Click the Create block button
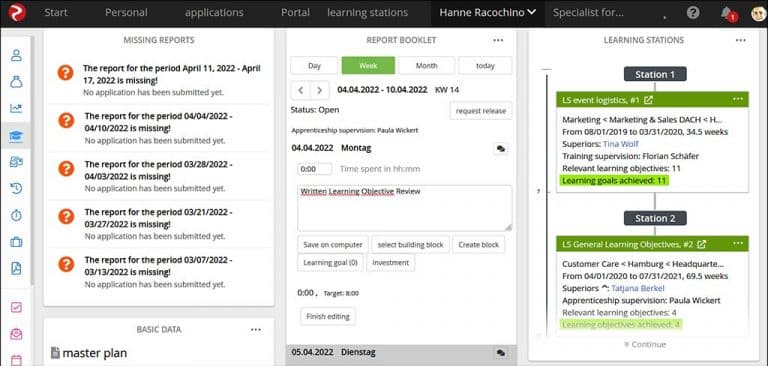768x366 pixels. (x=479, y=244)
